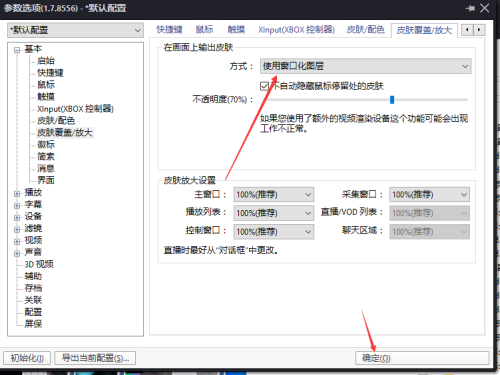Expand the 播放 tree node
The width and height of the screenshot is (500, 375).
pyautogui.click(x=17, y=193)
